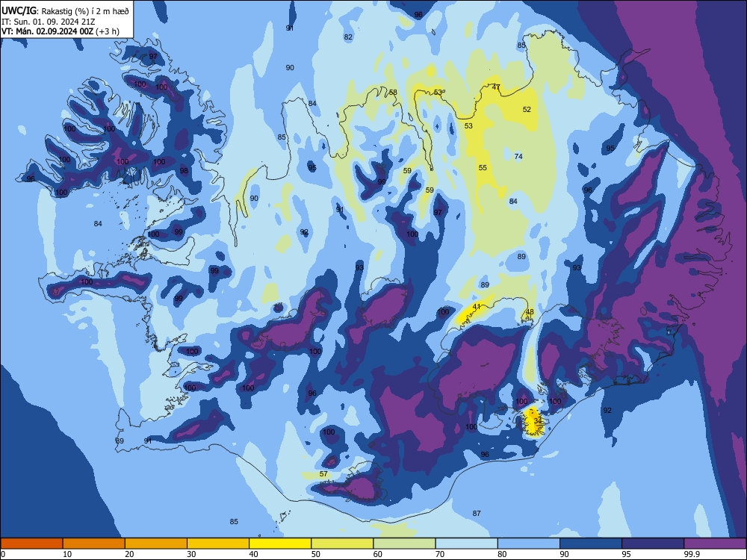
Task: Click the '48' humidity value
Action: (530, 312)
